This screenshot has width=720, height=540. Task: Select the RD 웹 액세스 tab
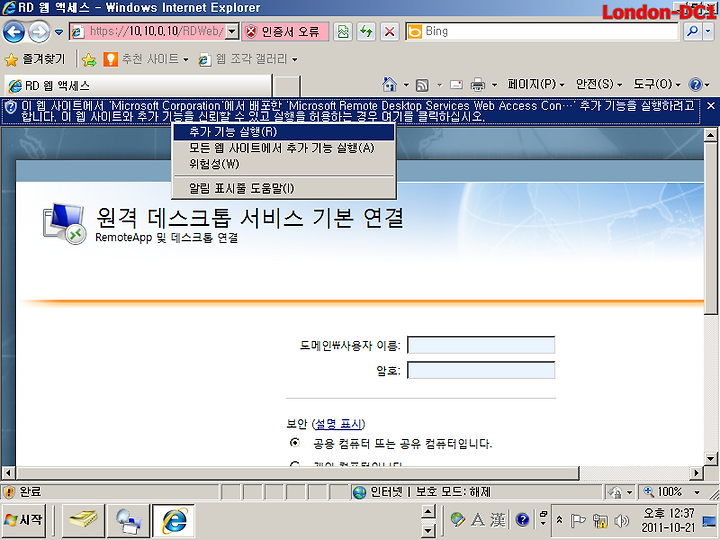pos(138,85)
